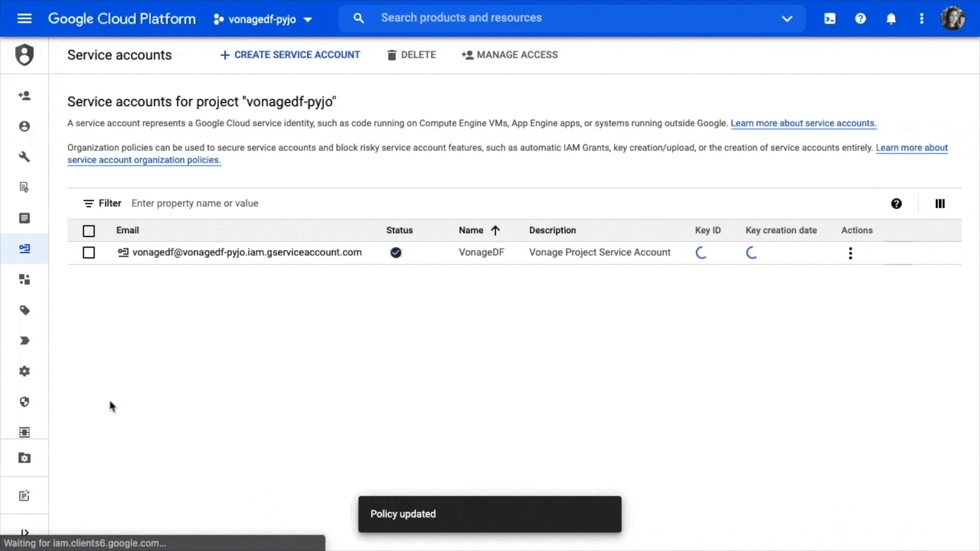Click Create Service Account

[x=290, y=55]
